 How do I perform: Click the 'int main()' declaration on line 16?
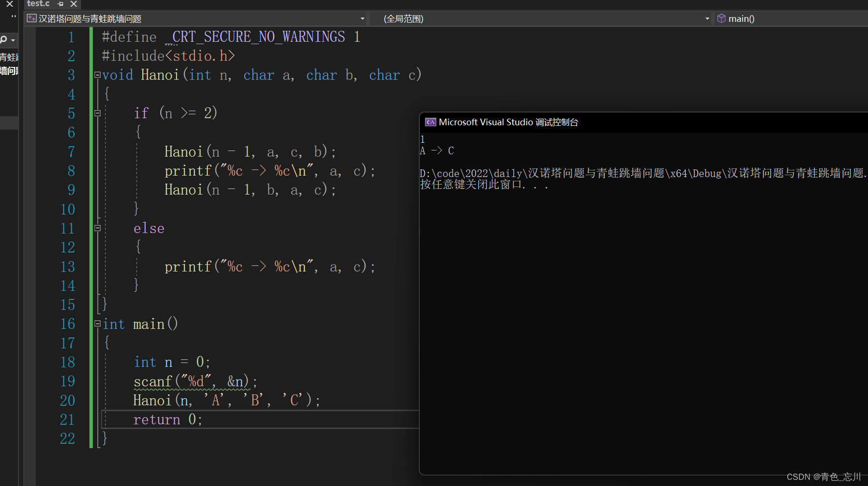pyautogui.click(x=140, y=324)
